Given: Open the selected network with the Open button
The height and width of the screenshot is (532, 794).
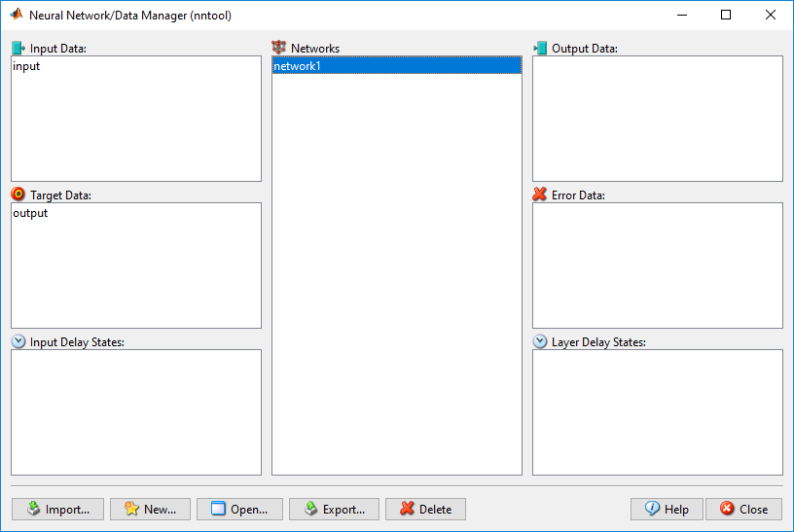Looking at the screenshot, I should coord(239,509).
